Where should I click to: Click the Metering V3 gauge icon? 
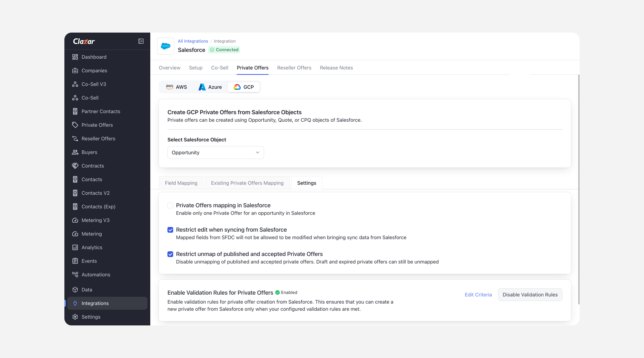[75, 220]
